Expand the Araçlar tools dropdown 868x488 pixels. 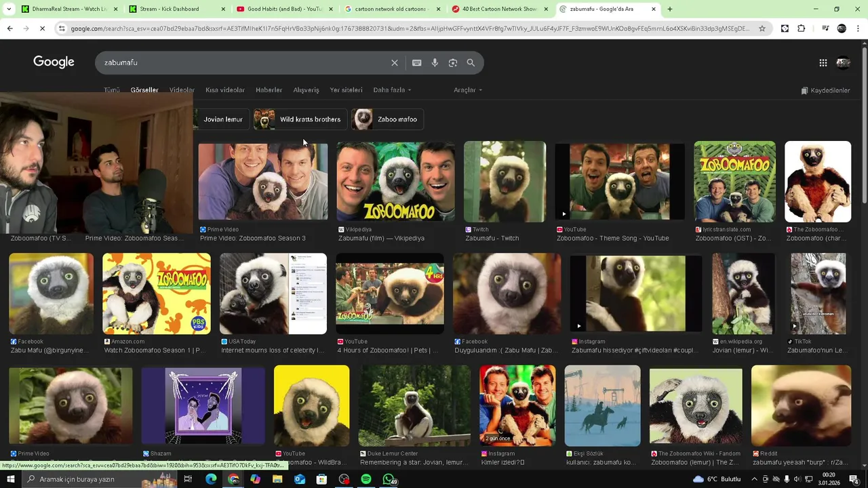click(x=468, y=90)
